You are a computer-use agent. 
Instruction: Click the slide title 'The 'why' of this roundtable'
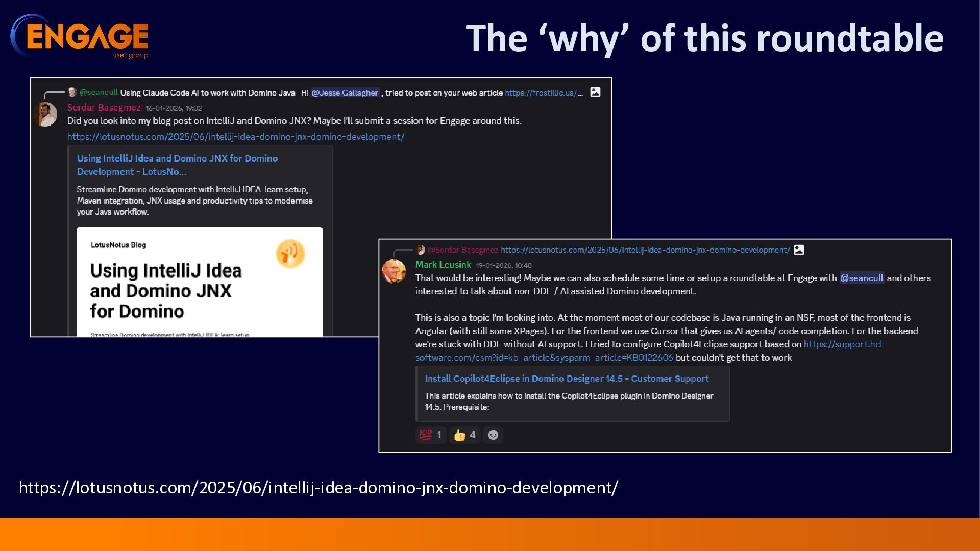pyautogui.click(x=705, y=38)
